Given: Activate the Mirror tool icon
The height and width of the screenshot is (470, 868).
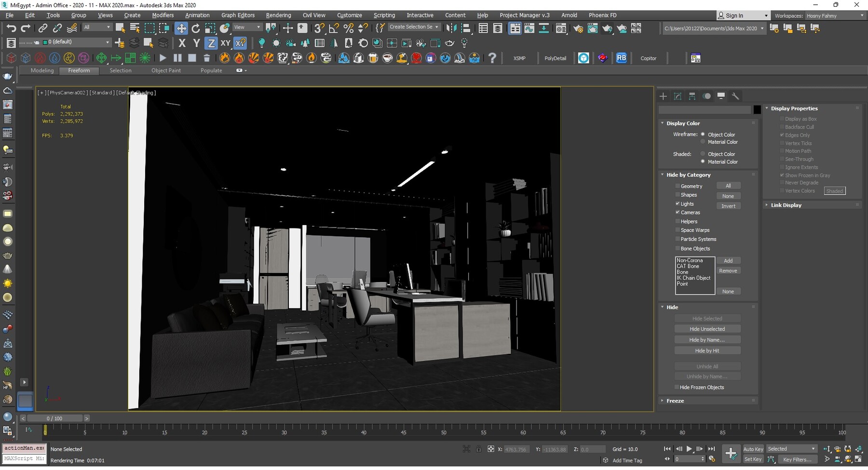Looking at the screenshot, I should point(452,28).
